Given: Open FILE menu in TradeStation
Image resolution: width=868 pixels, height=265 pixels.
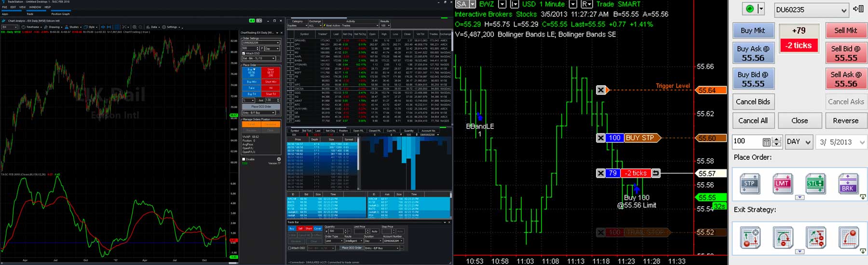Looking at the screenshot, I should [x=4, y=7].
